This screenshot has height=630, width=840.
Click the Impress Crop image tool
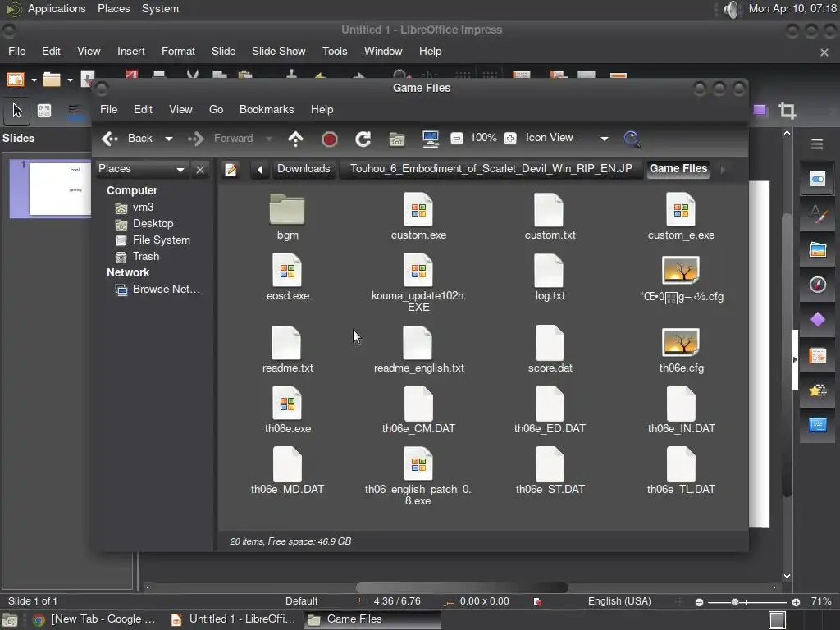tap(787, 111)
